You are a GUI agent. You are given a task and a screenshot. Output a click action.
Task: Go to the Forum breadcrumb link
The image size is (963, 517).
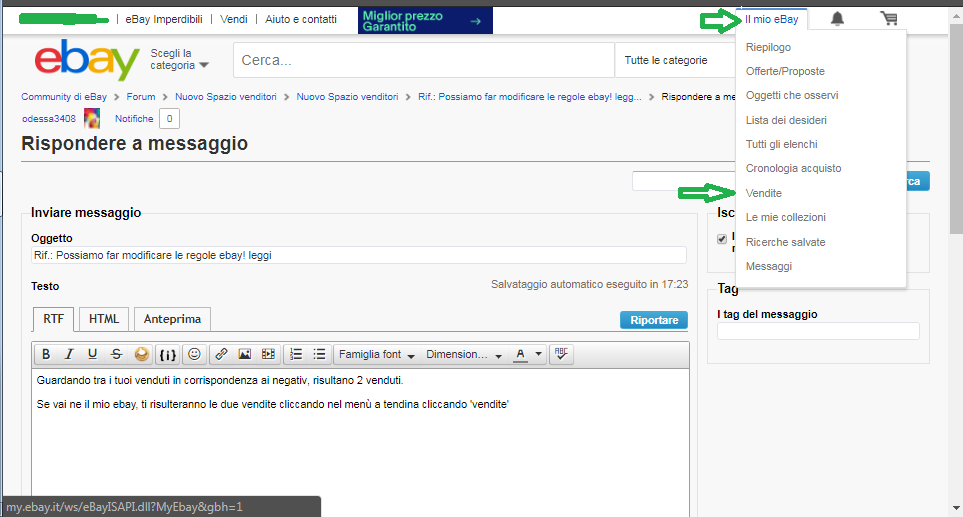pyautogui.click(x=141, y=96)
